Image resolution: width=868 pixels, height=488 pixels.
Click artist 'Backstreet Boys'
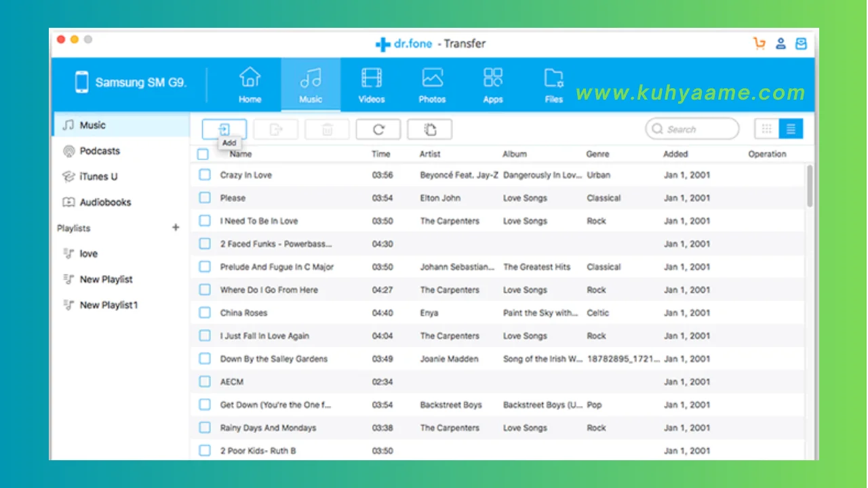pos(451,405)
